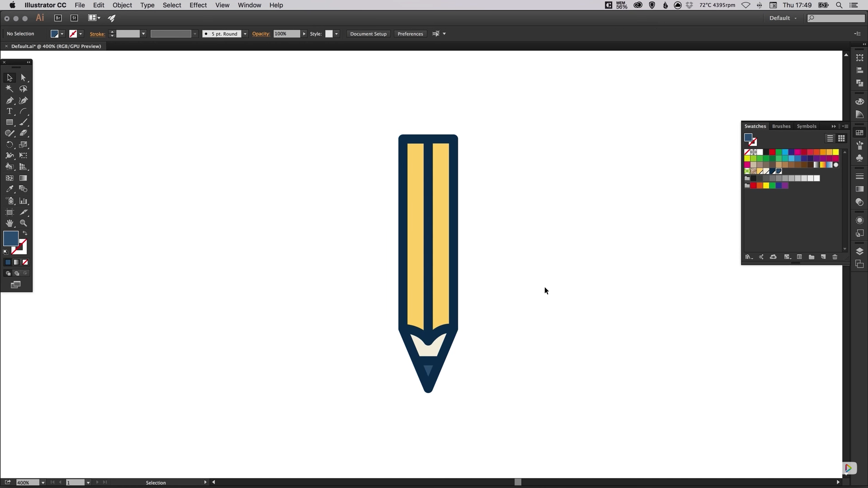Click the Document Setup button
This screenshot has height=488, width=868.
pos(368,33)
